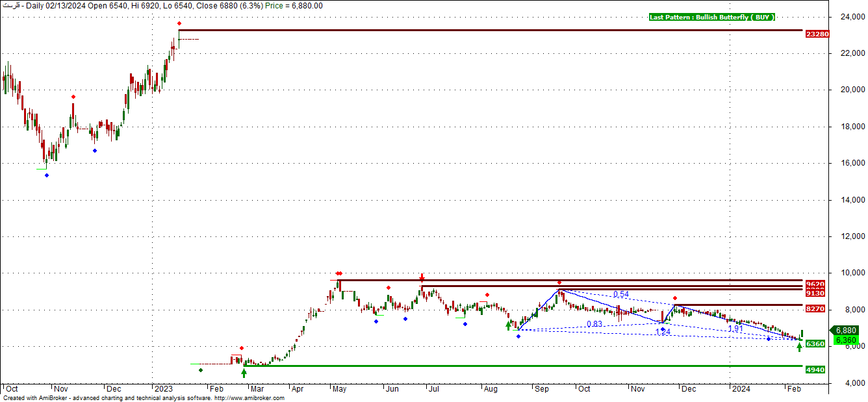Open the amibroker.com link in the footer

[x=249, y=398]
